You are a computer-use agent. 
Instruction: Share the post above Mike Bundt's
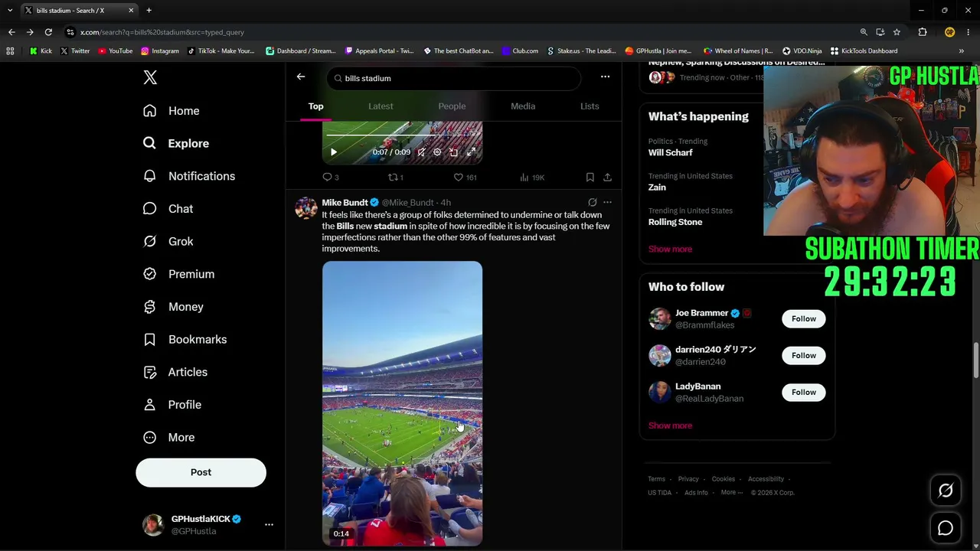tap(607, 178)
